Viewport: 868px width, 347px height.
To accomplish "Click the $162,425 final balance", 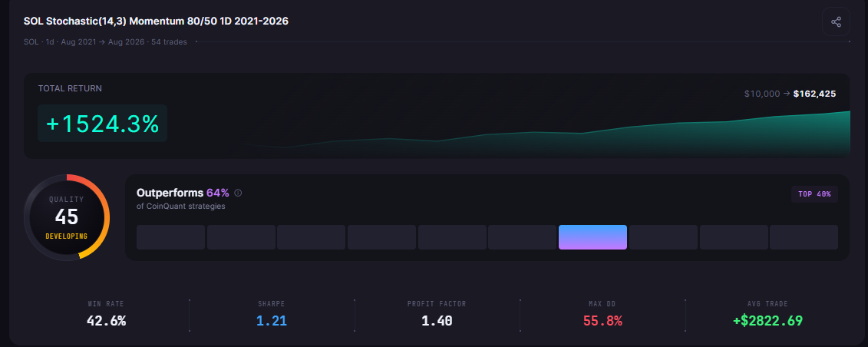I will pos(814,94).
